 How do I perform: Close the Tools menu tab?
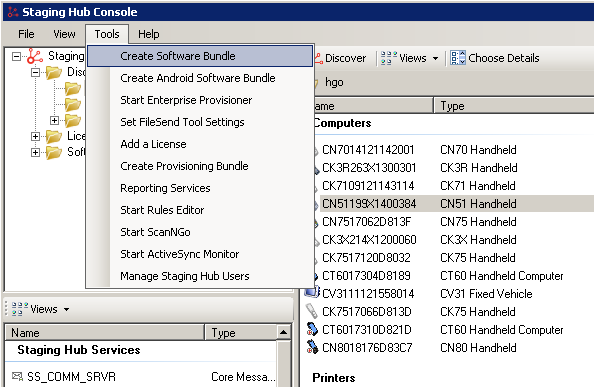tap(107, 34)
